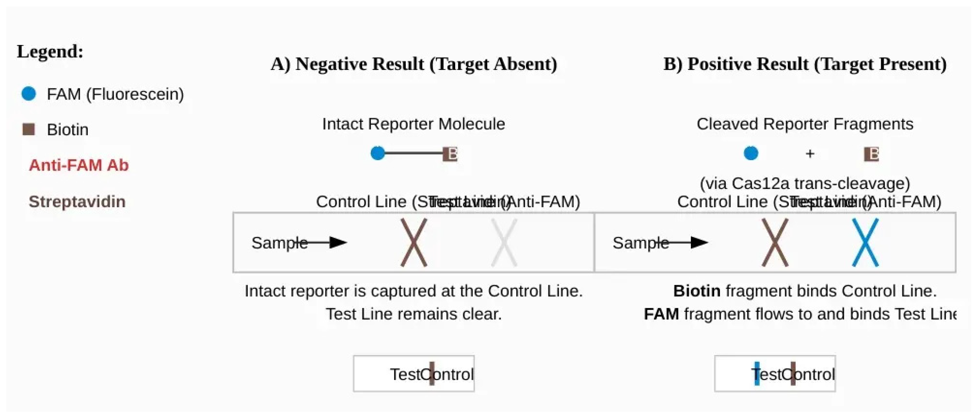This screenshot has height=418, width=980.
Task: Click the red Anti-FAM Ab legend label
Action: click(x=79, y=165)
